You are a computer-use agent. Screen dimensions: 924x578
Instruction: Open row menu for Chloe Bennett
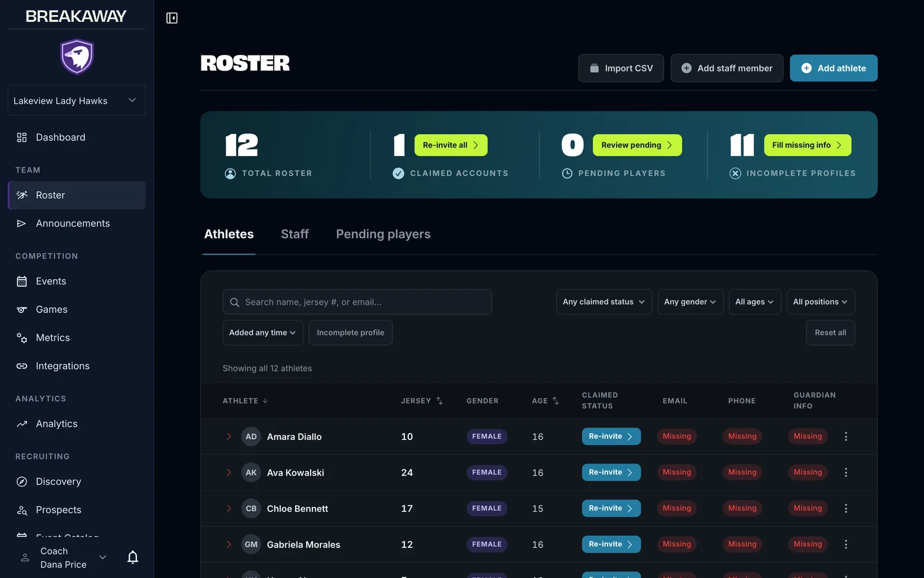point(846,508)
